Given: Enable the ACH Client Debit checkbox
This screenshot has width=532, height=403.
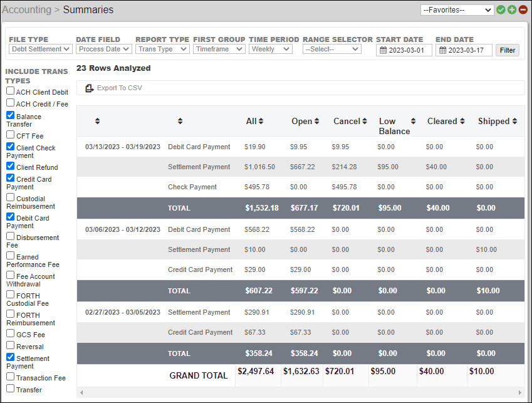Looking at the screenshot, I should 9,91.
